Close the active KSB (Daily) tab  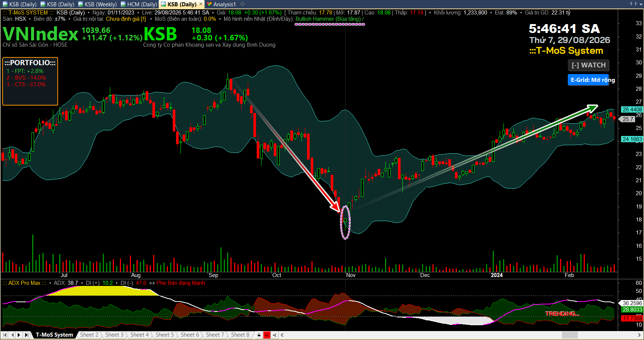[201, 4]
